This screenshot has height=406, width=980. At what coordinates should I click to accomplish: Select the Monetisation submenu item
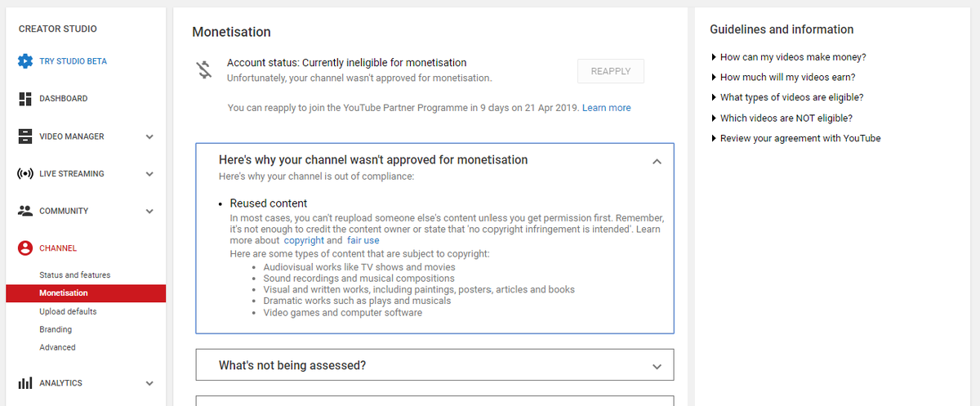[x=86, y=293]
